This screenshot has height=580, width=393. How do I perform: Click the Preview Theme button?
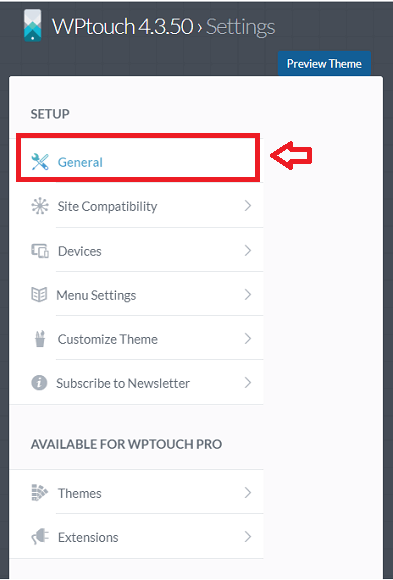click(324, 64)
